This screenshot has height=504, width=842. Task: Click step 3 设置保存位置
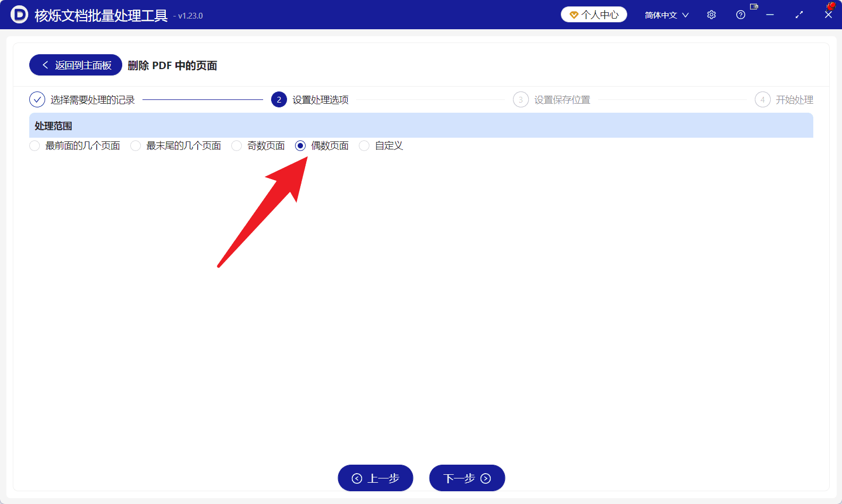click(x=552, y=99)
